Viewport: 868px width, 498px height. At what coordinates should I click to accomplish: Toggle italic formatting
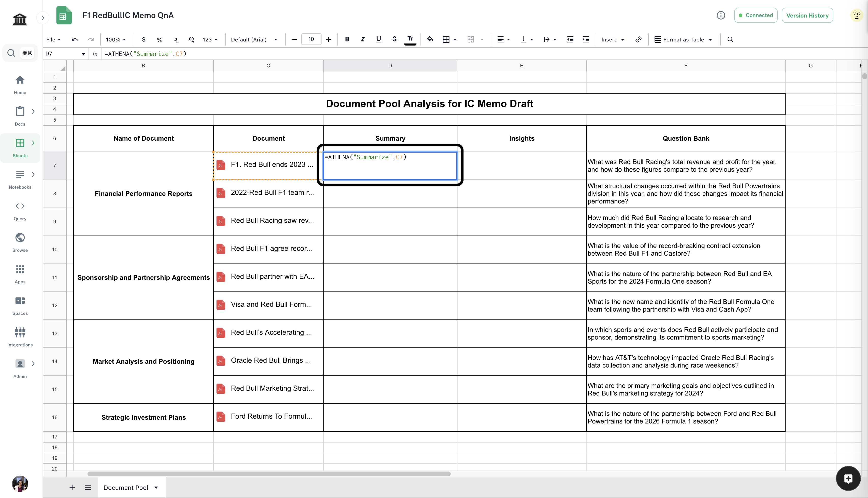[x=363, y=39]
